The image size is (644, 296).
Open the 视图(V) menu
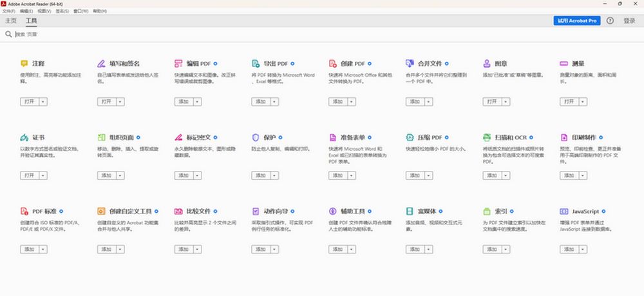point(44,11)
